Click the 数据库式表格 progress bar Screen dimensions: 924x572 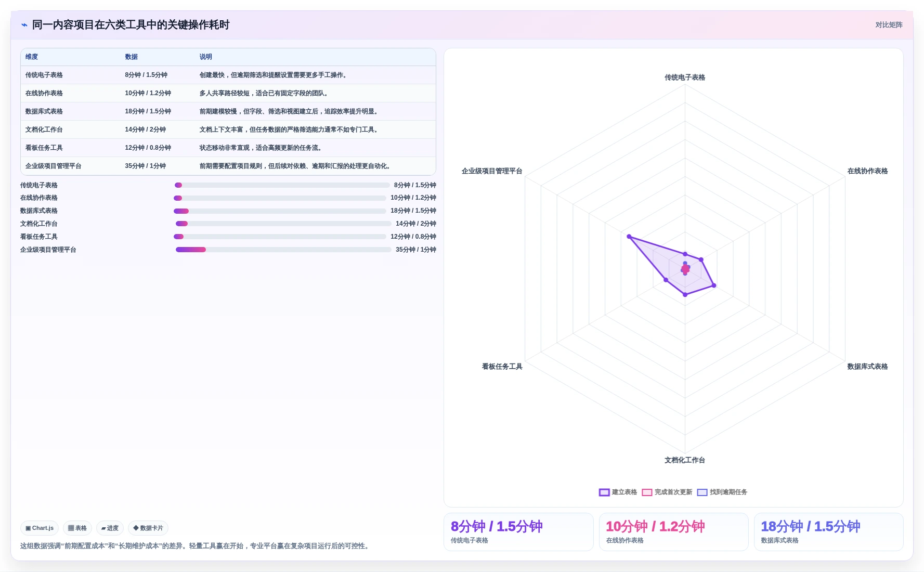280,211
